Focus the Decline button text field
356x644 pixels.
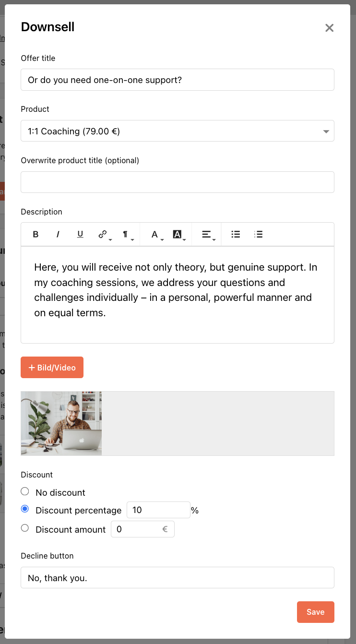178,578
